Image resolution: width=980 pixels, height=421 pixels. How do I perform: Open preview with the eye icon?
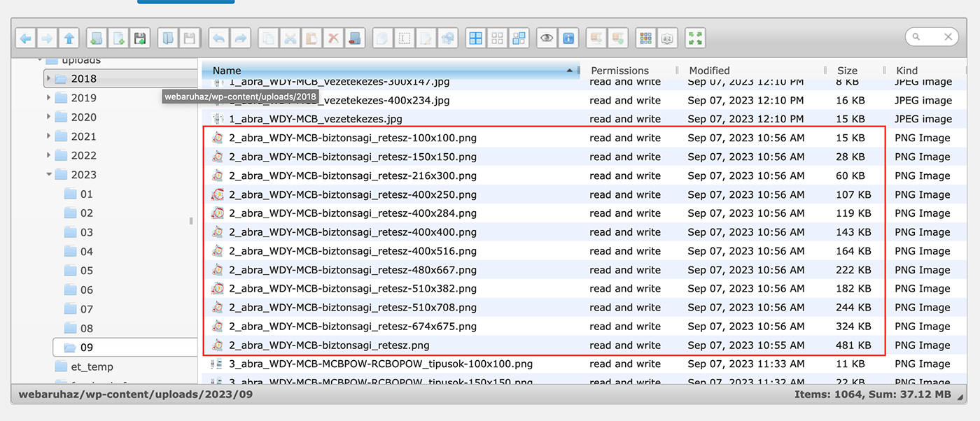pos(547,38)
